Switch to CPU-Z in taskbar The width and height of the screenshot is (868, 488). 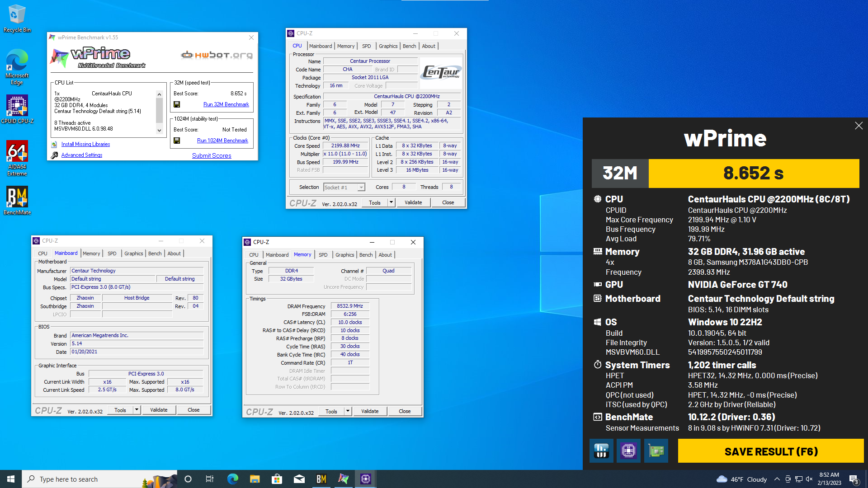point(366,479)
